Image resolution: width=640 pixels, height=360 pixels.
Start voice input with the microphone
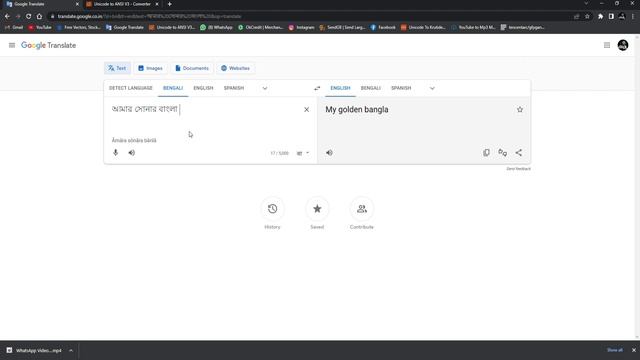coord(116,153)
